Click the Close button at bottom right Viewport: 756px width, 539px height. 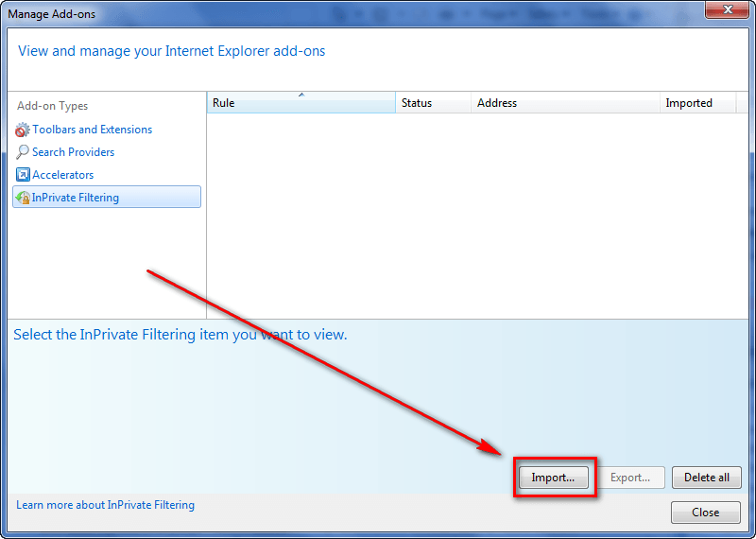pyautogui.click(x=705, y=513)
